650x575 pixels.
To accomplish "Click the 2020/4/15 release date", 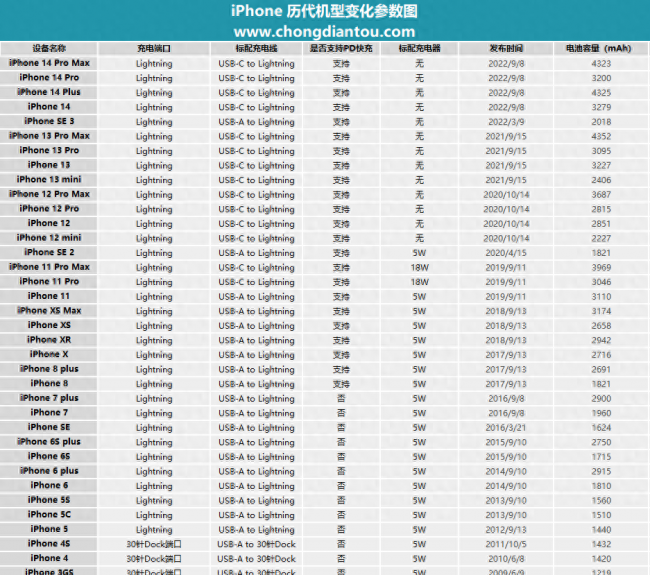I will [506, 253].
